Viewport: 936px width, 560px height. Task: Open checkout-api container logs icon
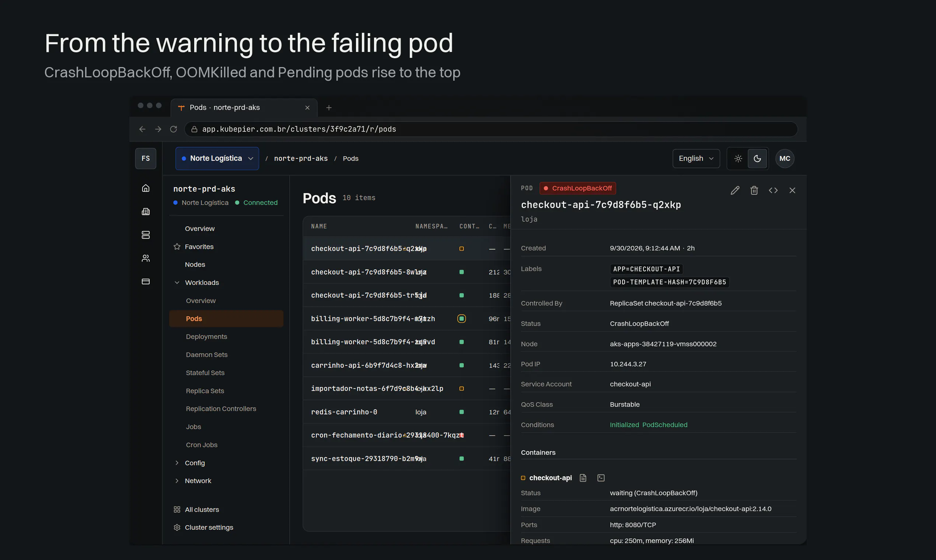click(583, 478)
